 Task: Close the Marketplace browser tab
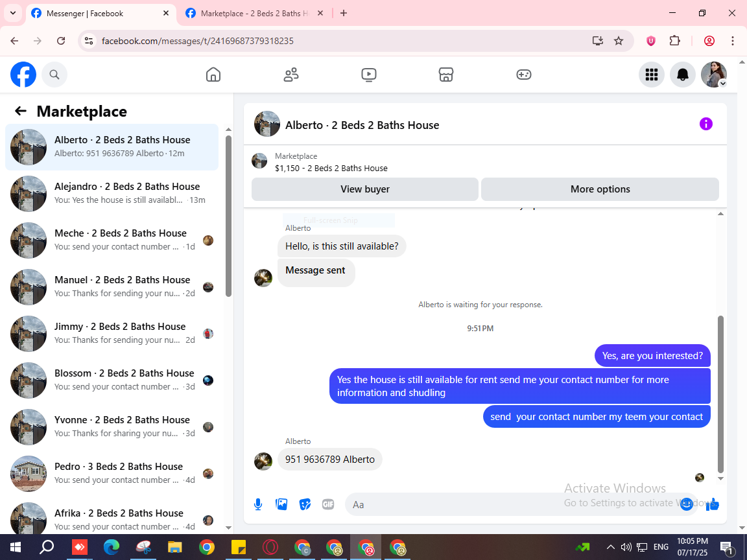(x=320, y=14)
